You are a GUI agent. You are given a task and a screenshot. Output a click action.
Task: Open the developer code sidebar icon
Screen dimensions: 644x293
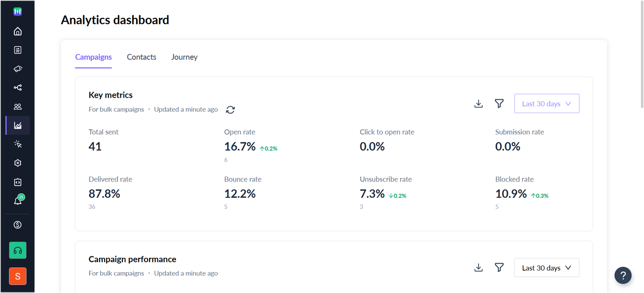(x=18, y=182)
